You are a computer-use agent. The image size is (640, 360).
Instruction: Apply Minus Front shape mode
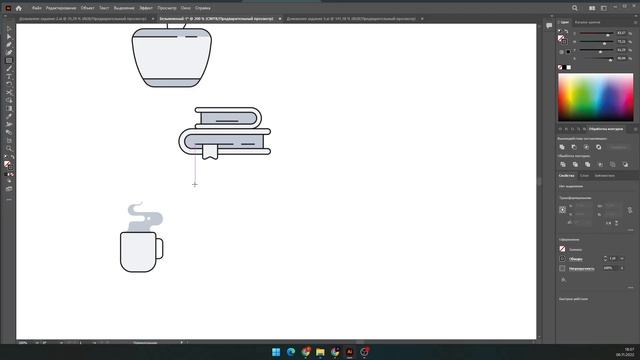[574, 147]
